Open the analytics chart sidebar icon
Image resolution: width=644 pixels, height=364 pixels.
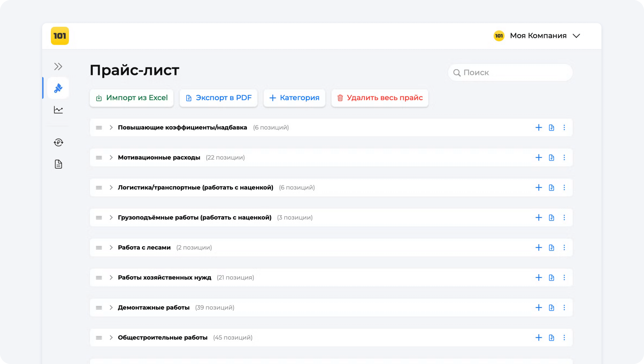pyautogui.click(x=58, y=110)
